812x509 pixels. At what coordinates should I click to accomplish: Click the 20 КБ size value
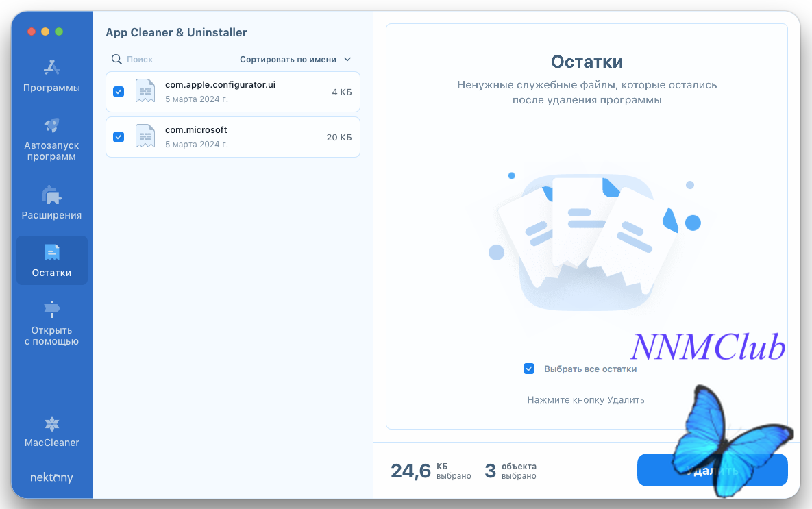(x=339, y=137)
